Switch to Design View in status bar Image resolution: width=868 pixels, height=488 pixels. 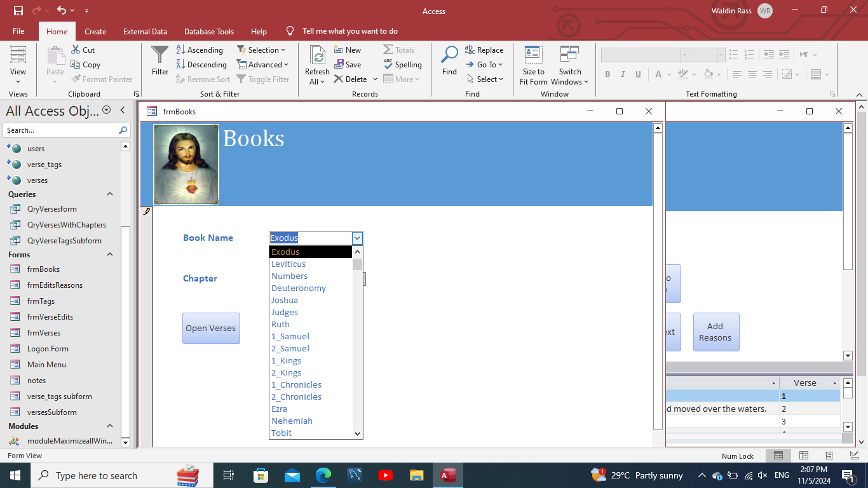tap(854, 456)
